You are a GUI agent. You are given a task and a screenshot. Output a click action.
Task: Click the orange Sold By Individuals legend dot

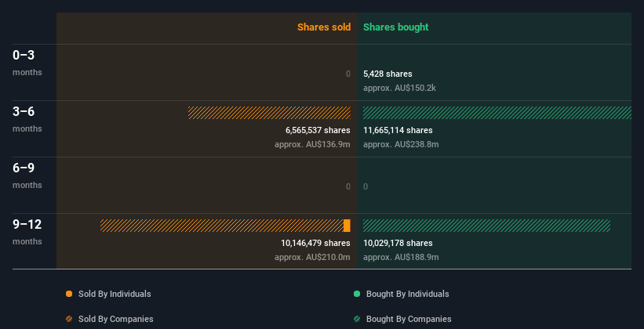pyautogui.click(x=69, y=294)
